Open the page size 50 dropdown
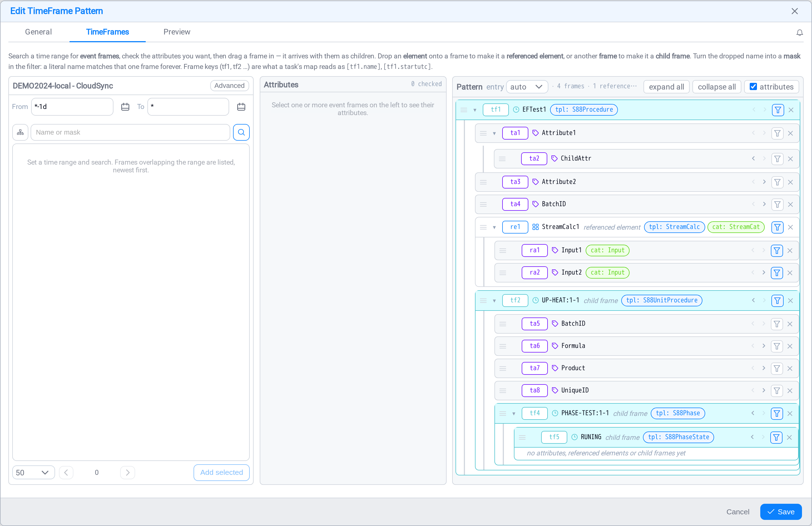This screenshot has height=526, width=812. (33, 472)
